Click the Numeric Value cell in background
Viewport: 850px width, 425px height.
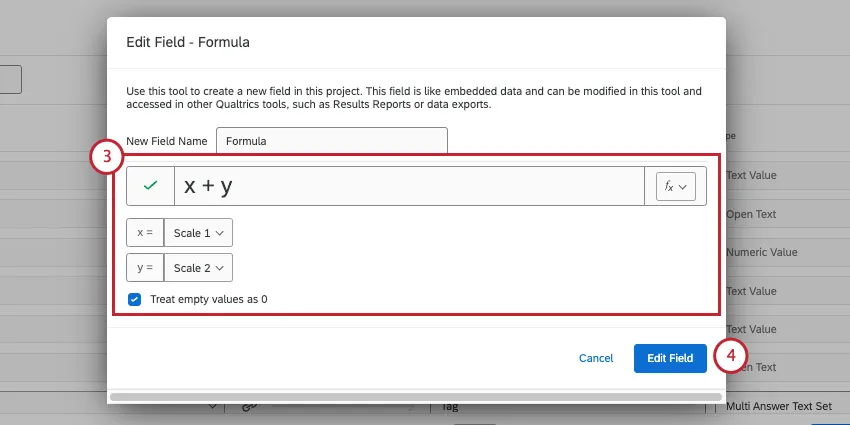pyautogui.click(x=761, y=253)
